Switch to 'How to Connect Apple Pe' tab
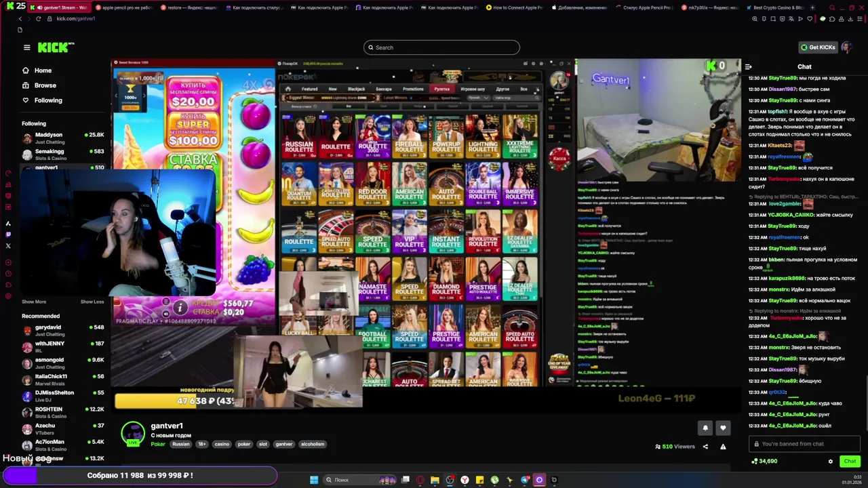 (x=514, y=7)
